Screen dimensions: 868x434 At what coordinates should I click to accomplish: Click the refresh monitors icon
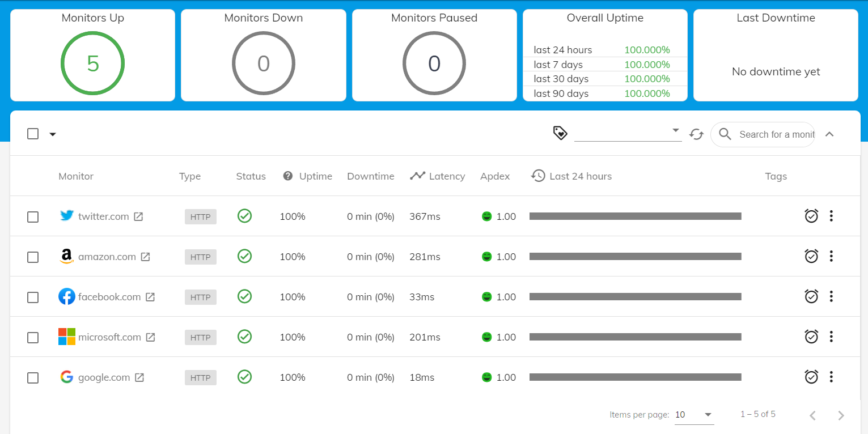tap(696, 134)
